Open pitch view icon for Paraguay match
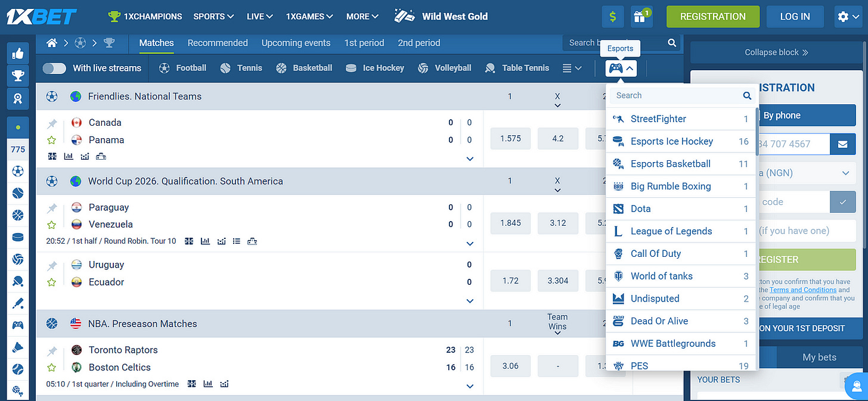 pos(253,241)
